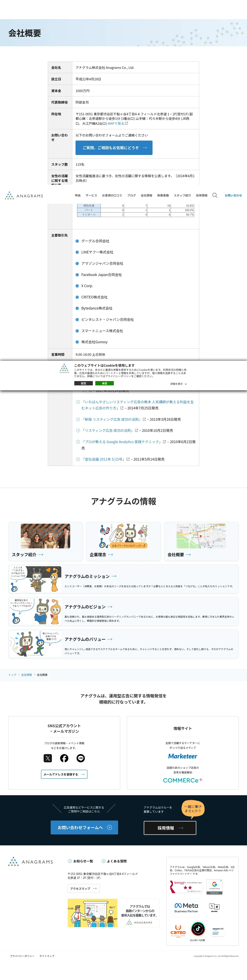Click the Google Partner badge

coord(214,887)
